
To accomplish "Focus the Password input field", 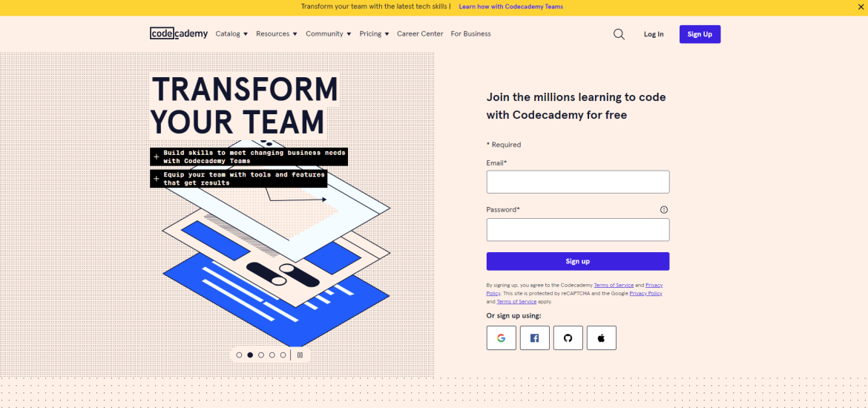I will 578,230.
